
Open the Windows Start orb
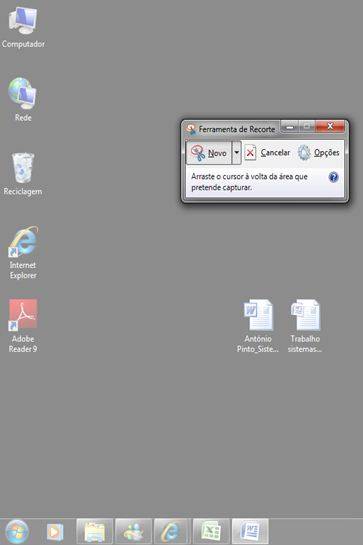click(17, 531)
